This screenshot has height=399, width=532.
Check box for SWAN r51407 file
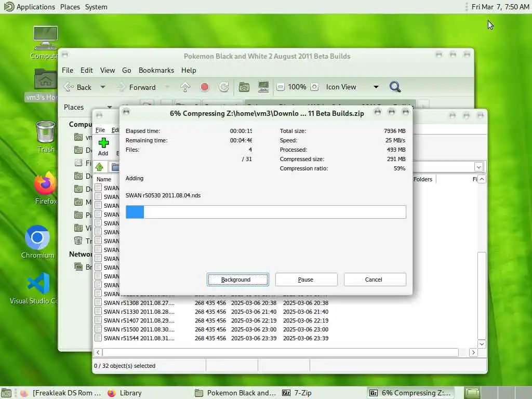[98, 320]
